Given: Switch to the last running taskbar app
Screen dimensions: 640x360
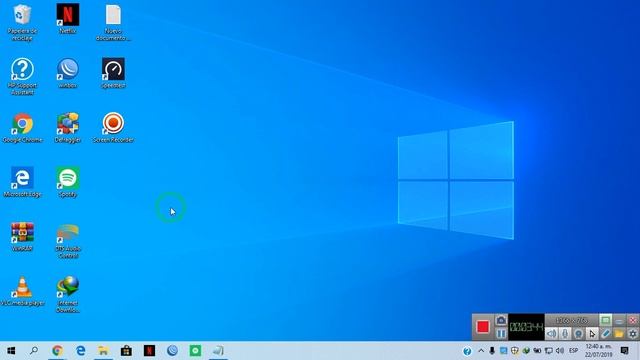Looking at the screenshot, I should point(218,351).
